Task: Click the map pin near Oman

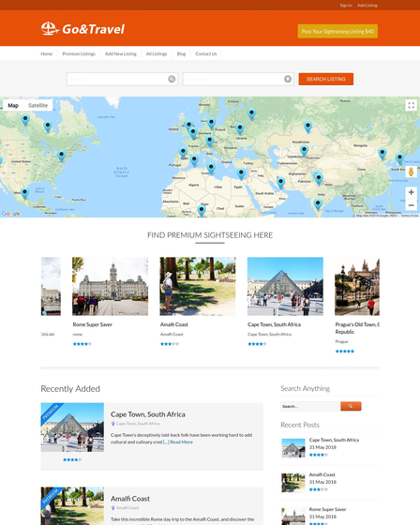Action: (280, 183)
